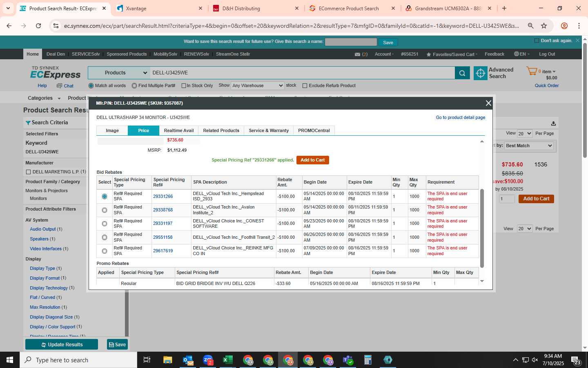This screenshot has width=588, height=368.
Task: Reload the page
Action: click(38, 26)
